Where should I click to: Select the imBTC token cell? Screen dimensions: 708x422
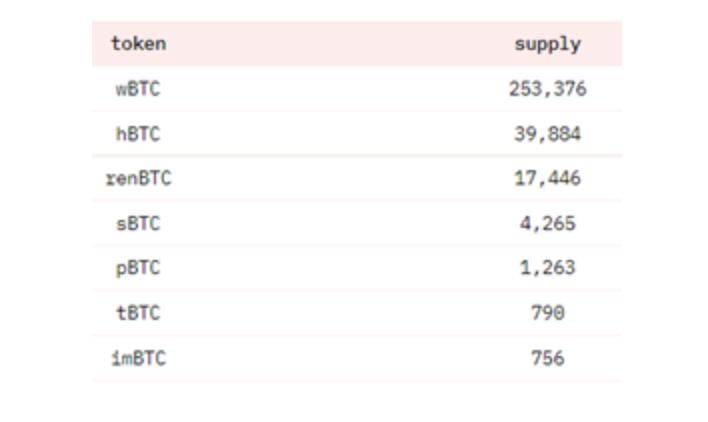[x=138, y=358]
